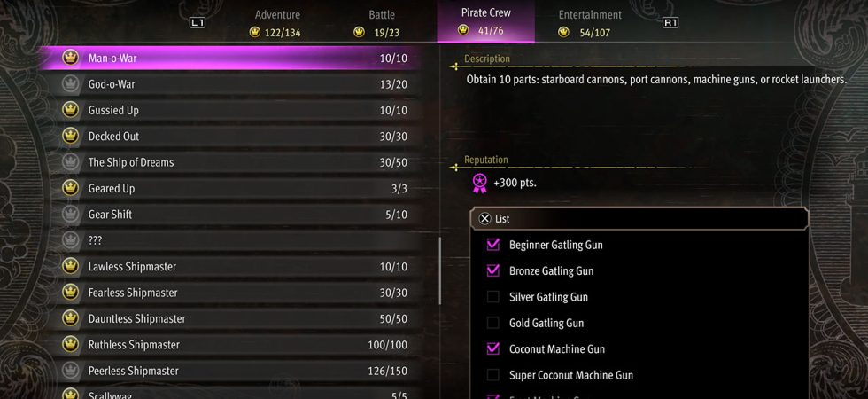
Task: Click the X button icon beside List
Action: tap(484, 219)
